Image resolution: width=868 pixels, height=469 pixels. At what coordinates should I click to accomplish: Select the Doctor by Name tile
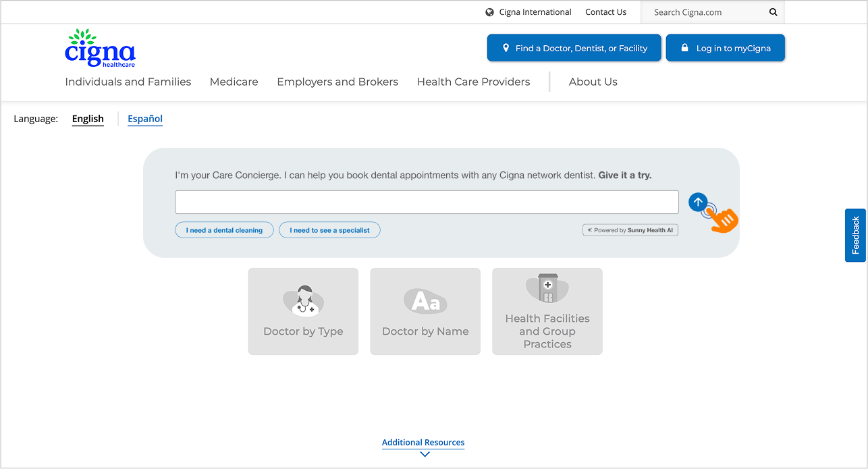pos(425,311)
